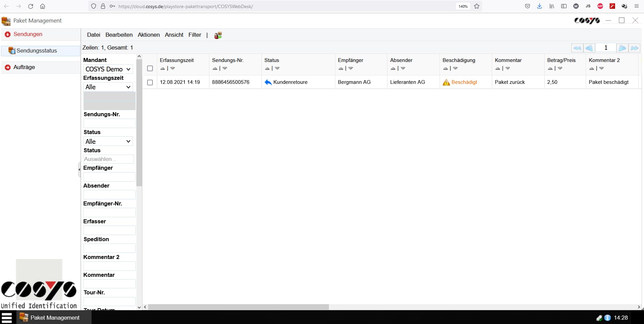
Task: Click the red Sendungen section icon
Action: coord(7,34)
